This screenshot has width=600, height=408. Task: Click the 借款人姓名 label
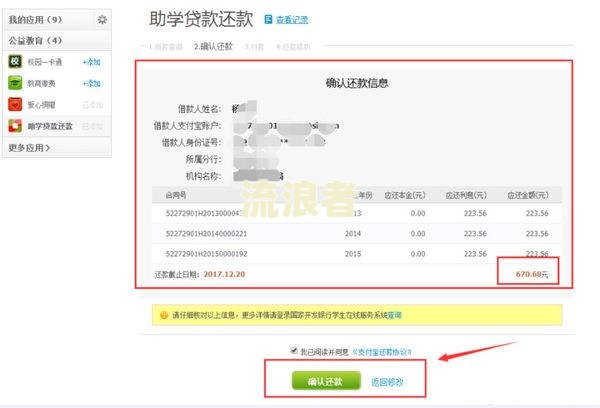pyautogui.click(x=199, y=109)
